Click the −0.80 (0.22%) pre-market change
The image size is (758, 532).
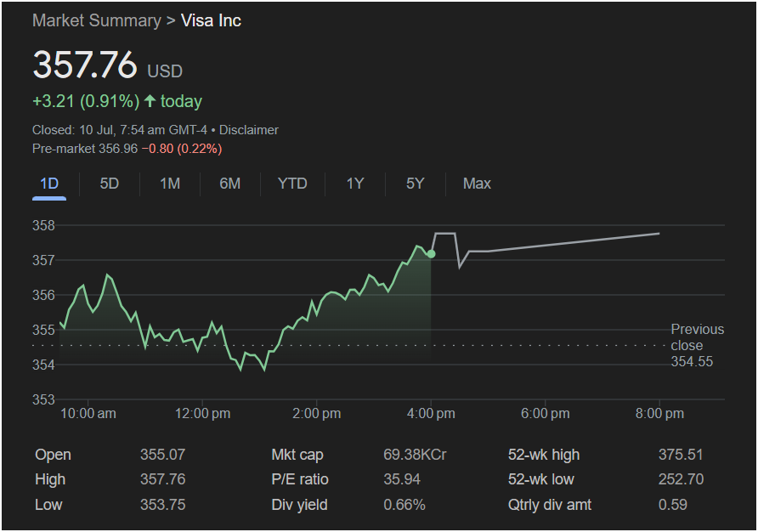(182, 149)
